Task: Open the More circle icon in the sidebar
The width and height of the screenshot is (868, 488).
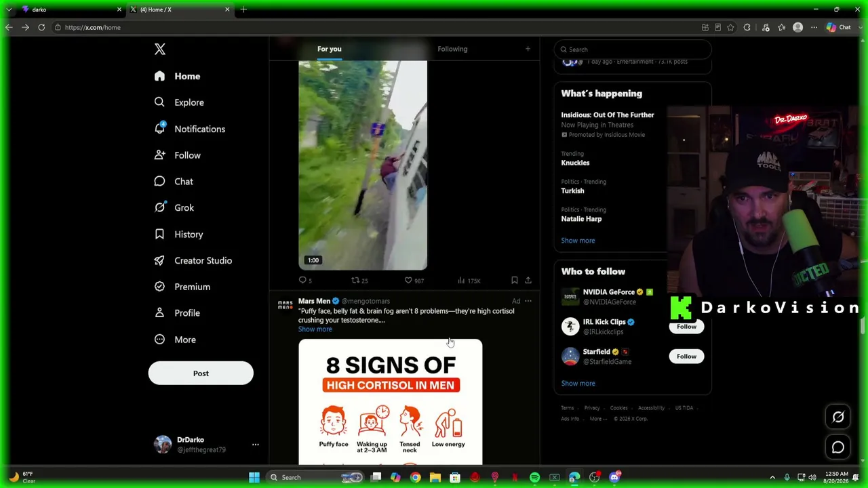Action: [x=159, y=340]
